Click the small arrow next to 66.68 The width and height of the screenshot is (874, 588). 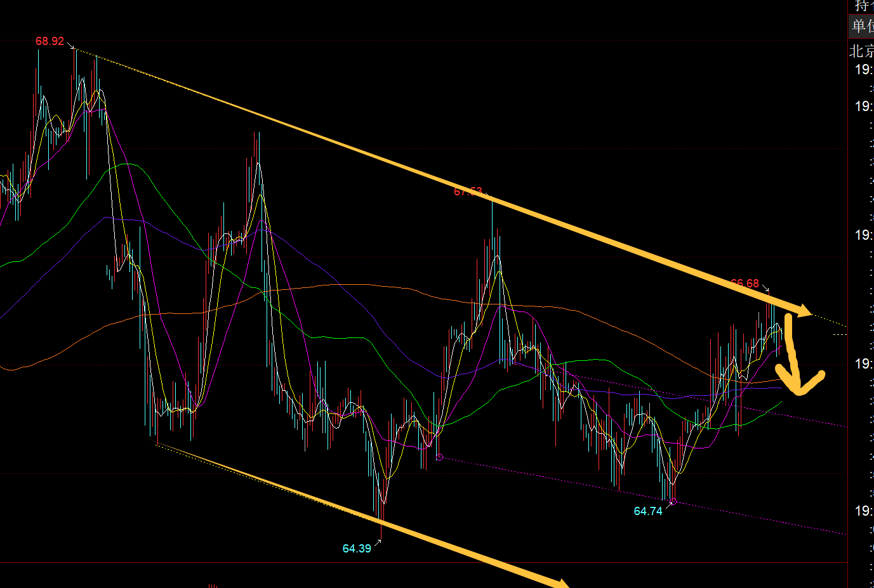766,289
